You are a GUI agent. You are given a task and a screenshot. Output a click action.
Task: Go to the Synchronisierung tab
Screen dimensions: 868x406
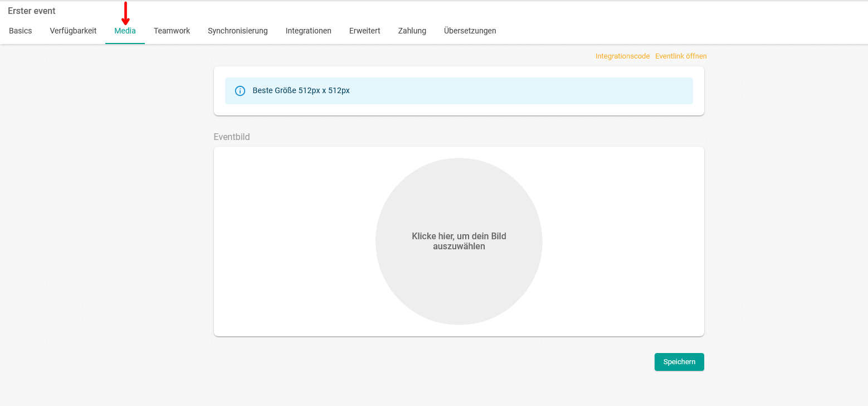point(238,31)
